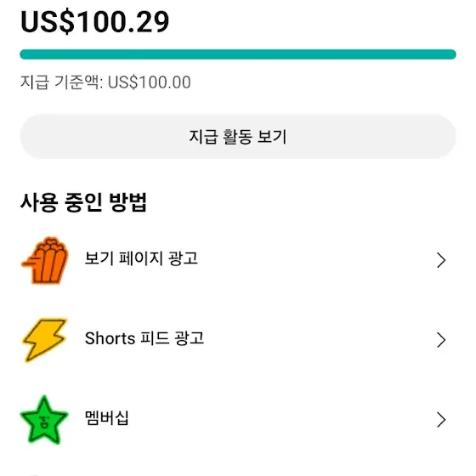
Task: Expand 멤버십 chevron arrow
Action: click(441, 420)
